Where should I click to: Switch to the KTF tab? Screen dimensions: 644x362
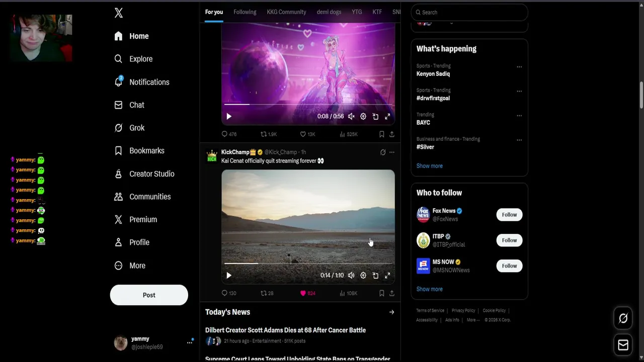(x=377, y=12)
